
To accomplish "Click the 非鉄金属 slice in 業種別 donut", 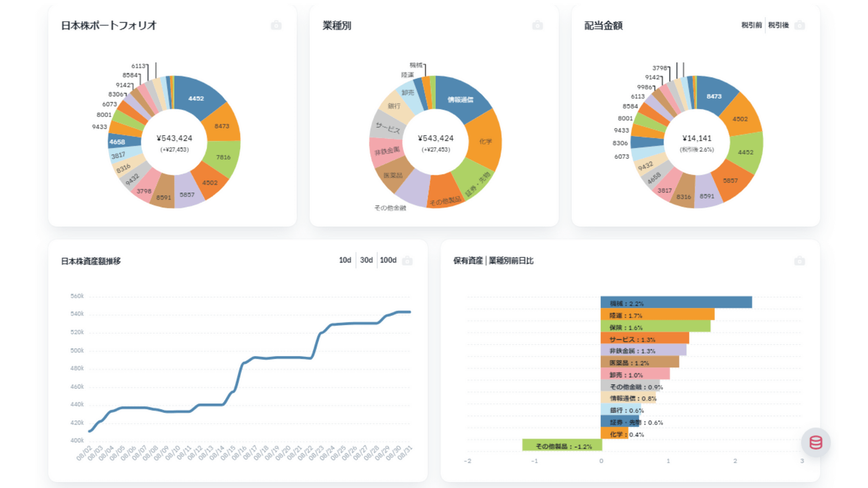I will (x=386, y=151).
